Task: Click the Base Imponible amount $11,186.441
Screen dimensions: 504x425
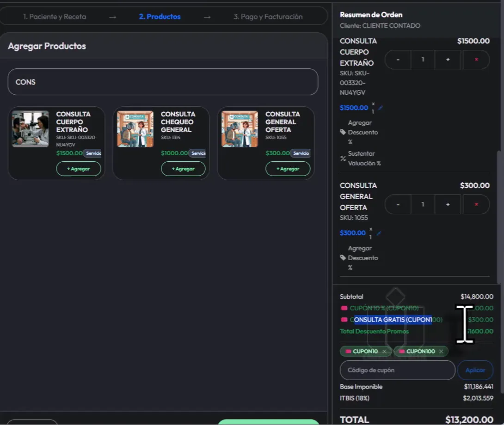Action: pyautogui.click(x=478, y=387)
